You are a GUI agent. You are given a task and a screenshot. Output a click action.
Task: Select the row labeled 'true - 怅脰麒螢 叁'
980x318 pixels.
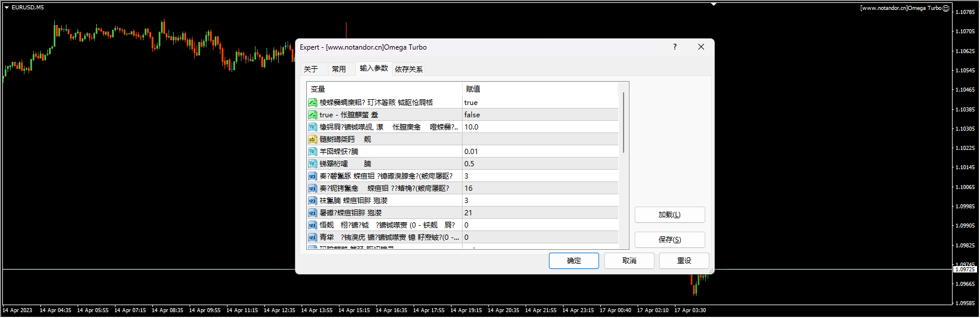[x=463, y=115]
